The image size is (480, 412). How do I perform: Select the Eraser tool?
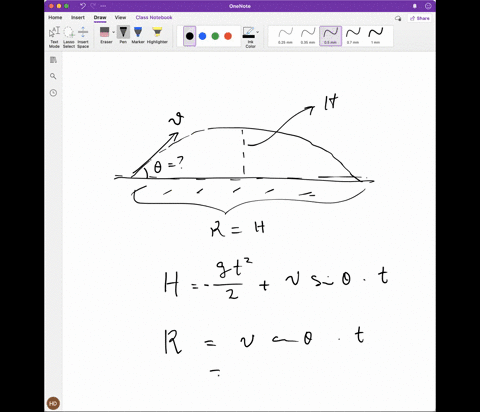pyautogui.click(x=105, y=35)
